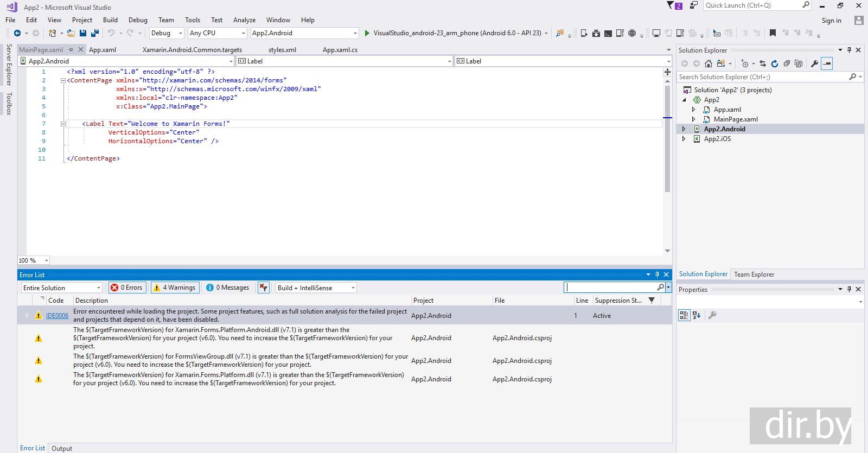Click the Collapse All icon in Solution Explorer
The height and width of the screenshot is (453, 868).
pyautogui.click(x=787, y=63)
